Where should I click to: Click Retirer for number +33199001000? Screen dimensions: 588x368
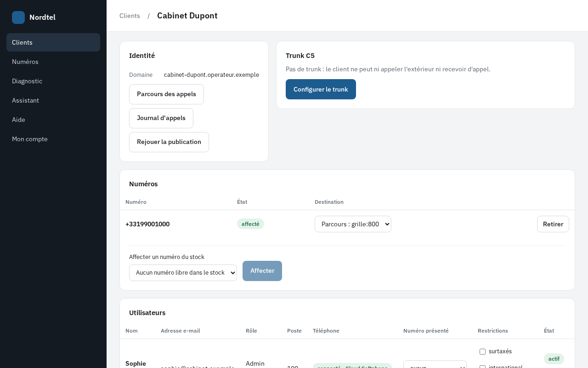point(553,224)
